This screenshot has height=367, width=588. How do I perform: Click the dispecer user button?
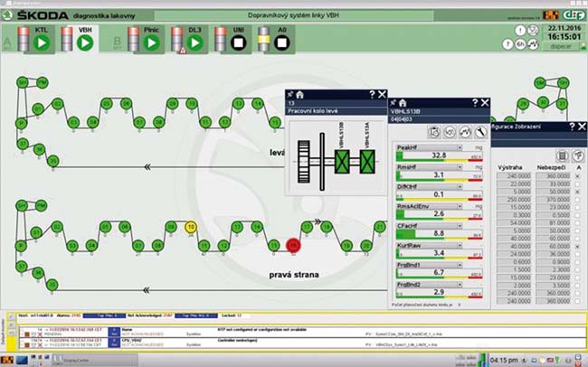point(561,46)
